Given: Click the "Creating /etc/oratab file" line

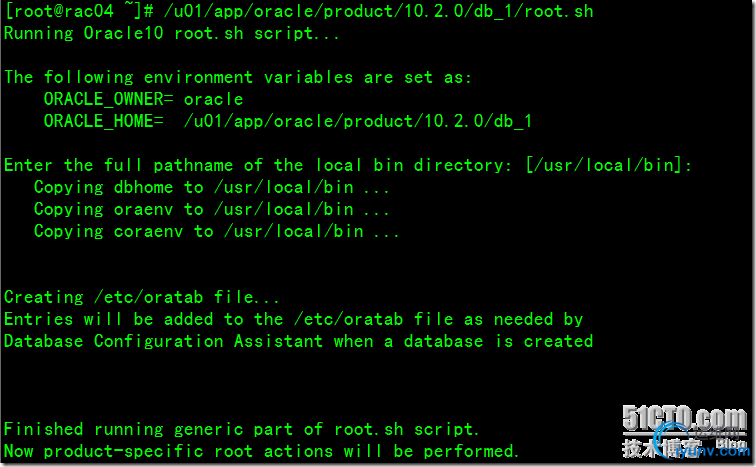Looking at the screenshot, I should coord(142,297).
